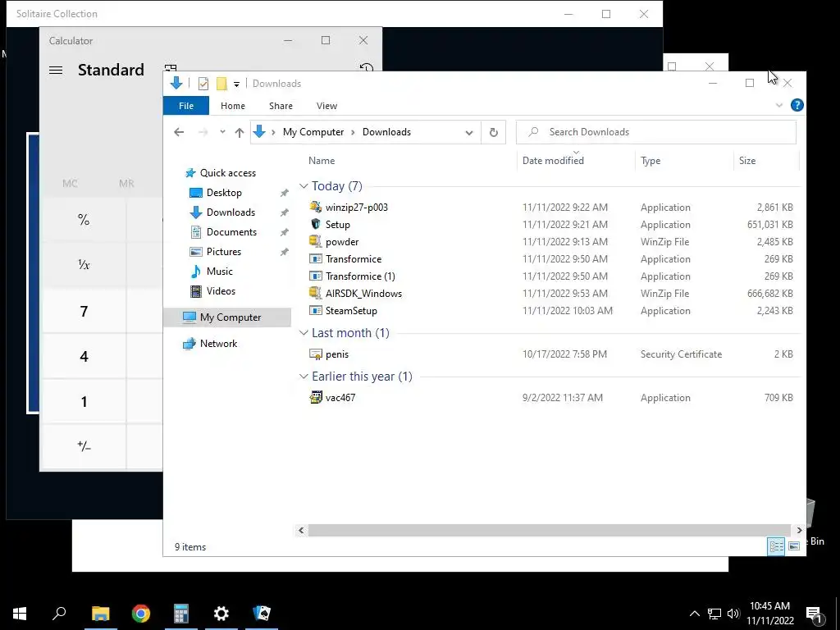The height and width of the screenshot is (630, 840).
Task: Open the File ribbon tab
Action: (x=186, y=106)
